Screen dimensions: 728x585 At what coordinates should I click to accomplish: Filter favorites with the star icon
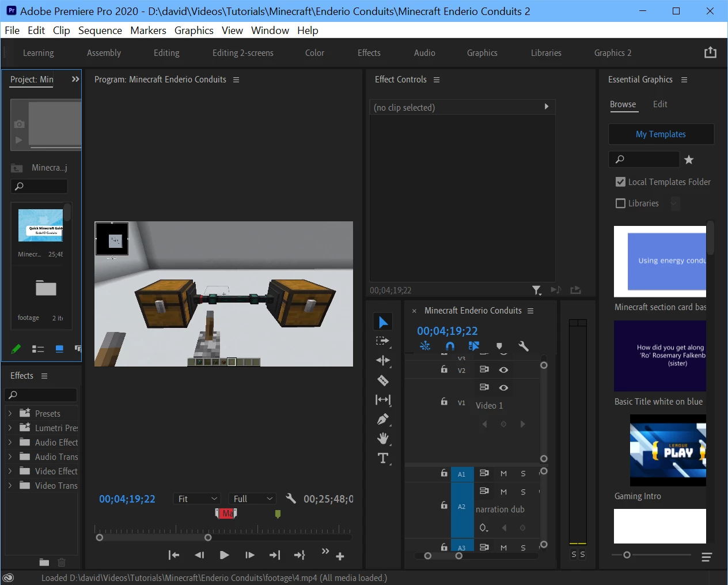click(x=689, y=160)
